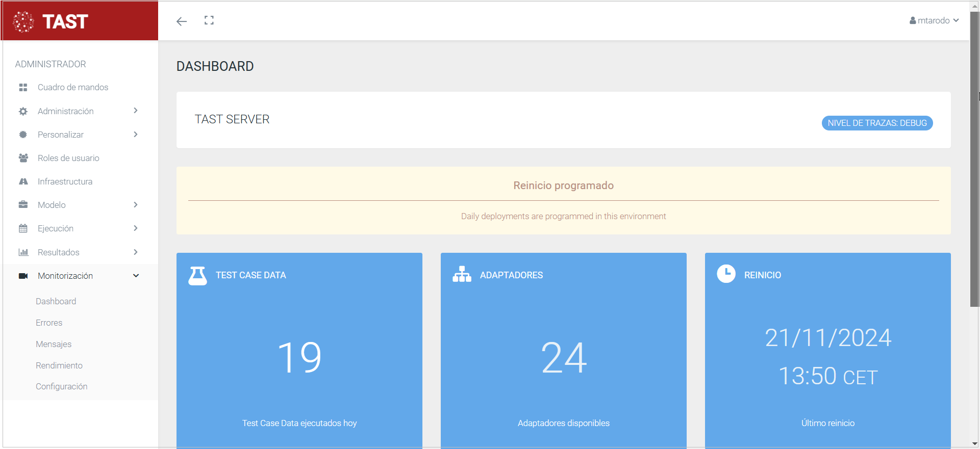The width and height of the screenshot is (980, 449).
Task: Collapse the Monitorización section chevron
Action: pyautogui.click(x=136, y=276)
